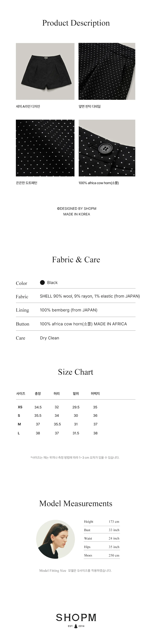This screenshot has height=644, width=152.
Task: Click the Product Description heading
Action: (76, 23)
